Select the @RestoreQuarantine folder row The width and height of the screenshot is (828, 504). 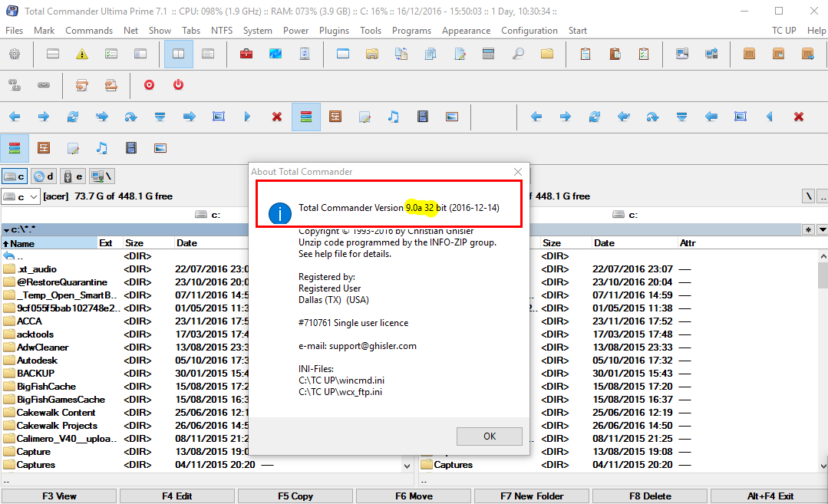pos(126,282)
